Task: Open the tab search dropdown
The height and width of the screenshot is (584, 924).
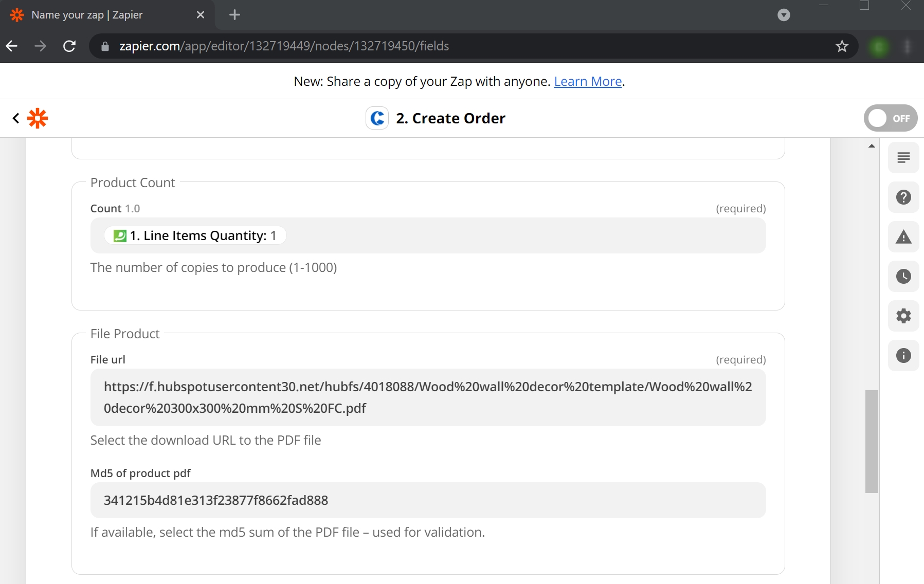Action: pyautogui.click(x=784, y=15)
